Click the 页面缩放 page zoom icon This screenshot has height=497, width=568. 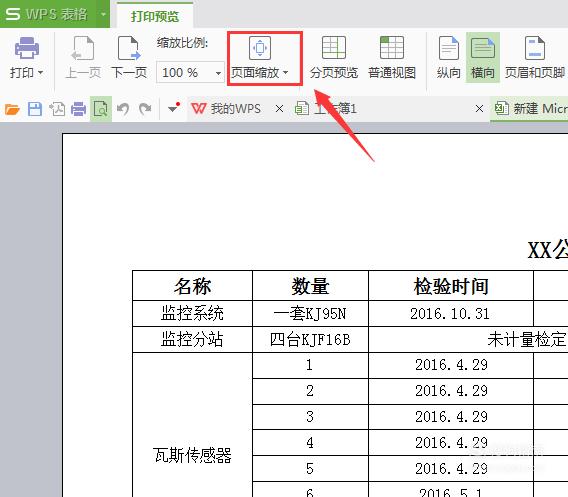[x=260, y=47]
